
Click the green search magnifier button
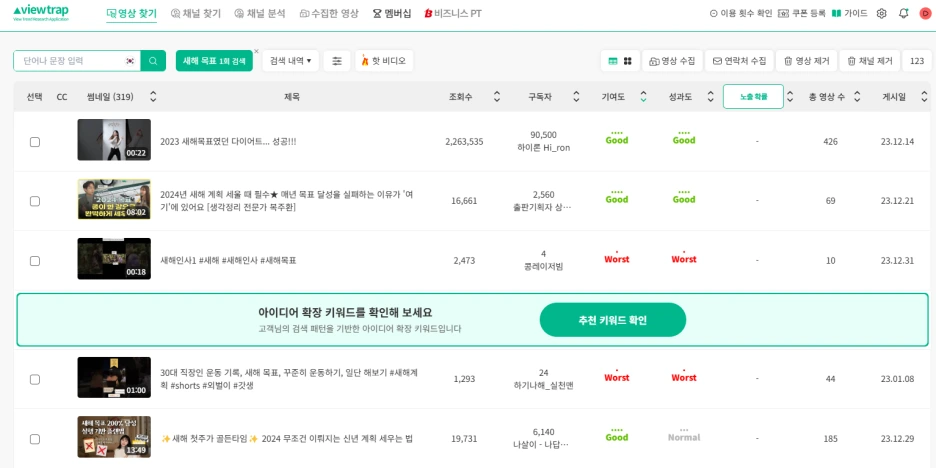153,61
